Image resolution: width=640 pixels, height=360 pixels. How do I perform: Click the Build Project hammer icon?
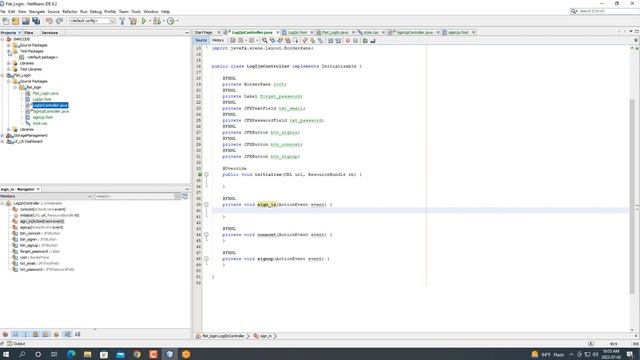(122, 21)
